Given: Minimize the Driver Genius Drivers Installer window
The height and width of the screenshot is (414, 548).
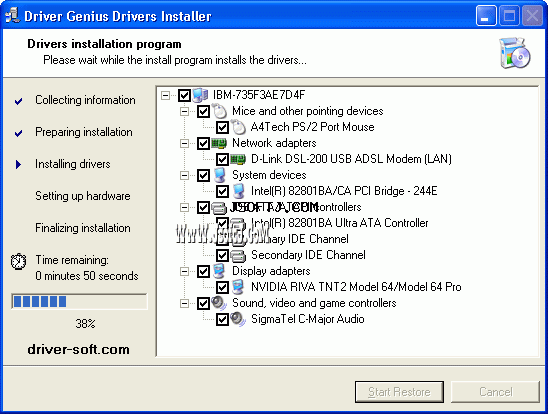Looking at the screenshot, I should coord(486,16).
